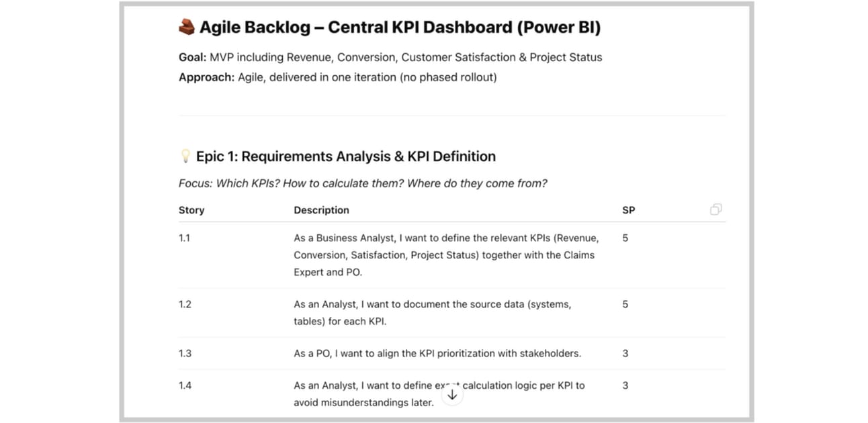Click the bold Approach label
868x423 pixels.
(x=206, y=77)
